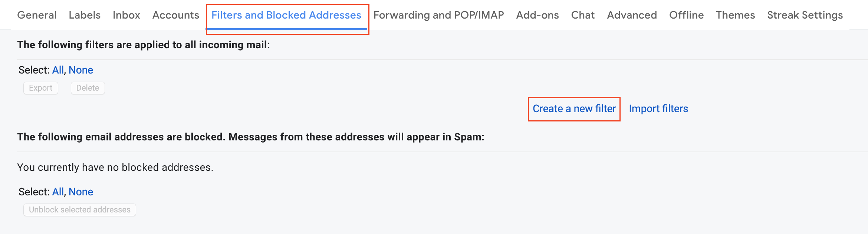This screenshot has height=234, width=868.
Task: Click the Delete filters button
Action: point(88,88)
